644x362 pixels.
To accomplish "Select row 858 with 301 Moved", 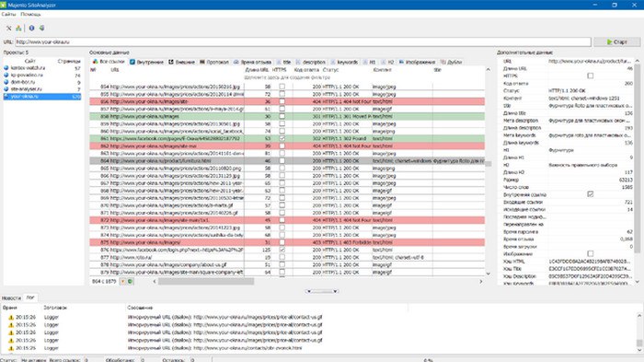I will (x=287, y=116).
